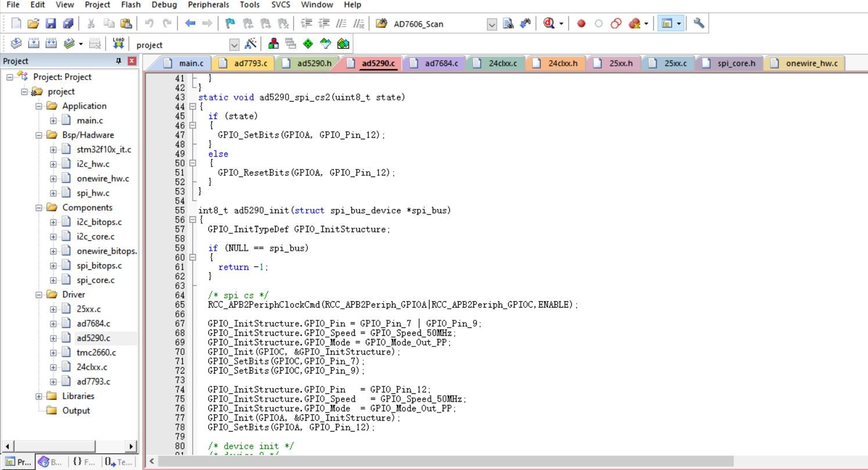The height and width of the screenshot is (470, 868).
Task: Click the incremental find binoculars icon
Action: [525, 23]
